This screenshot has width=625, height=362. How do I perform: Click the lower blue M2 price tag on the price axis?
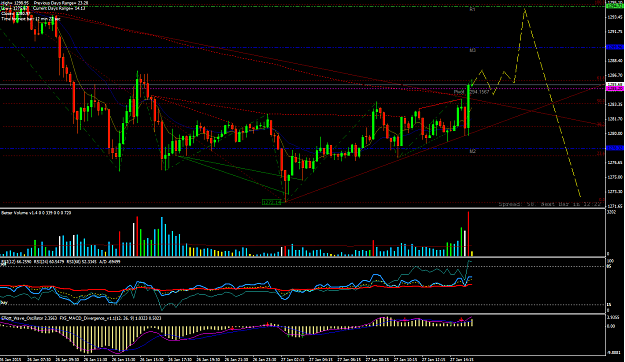[x=615, y=148]
